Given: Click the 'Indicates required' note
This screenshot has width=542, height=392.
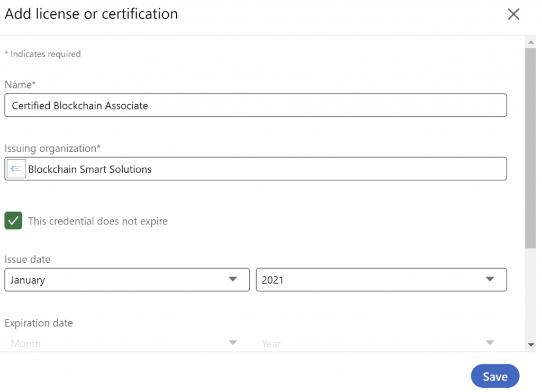Looking at the screenshot, I should (42, 53).
